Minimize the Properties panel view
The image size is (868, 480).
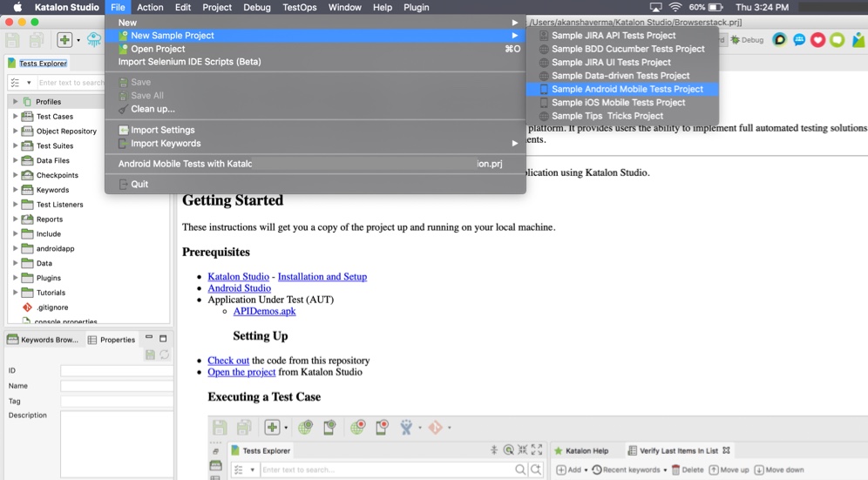coord(149,338)
